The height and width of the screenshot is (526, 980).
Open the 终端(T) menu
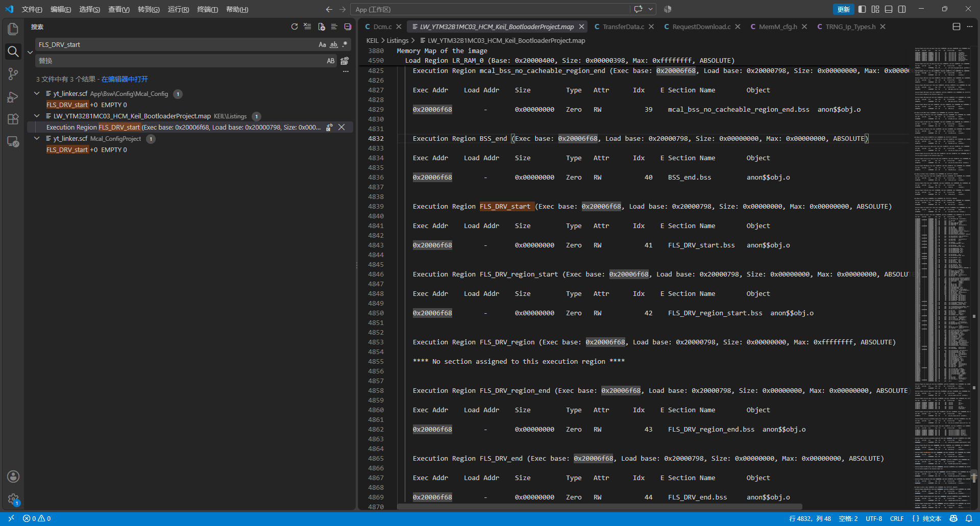(x=207, y=9)
